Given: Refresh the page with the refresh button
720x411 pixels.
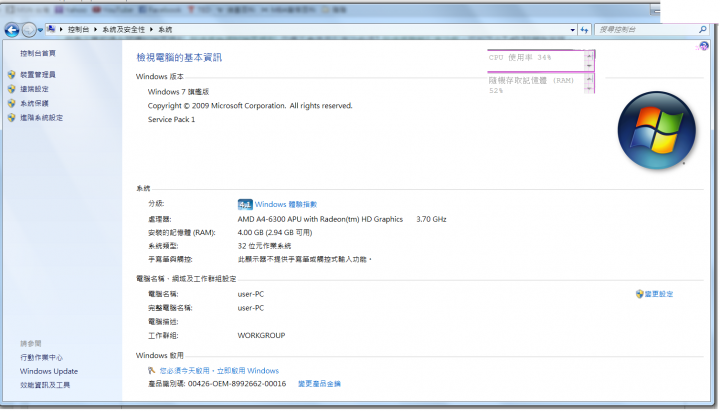Looking at the screenshot, I should (584, 30).
